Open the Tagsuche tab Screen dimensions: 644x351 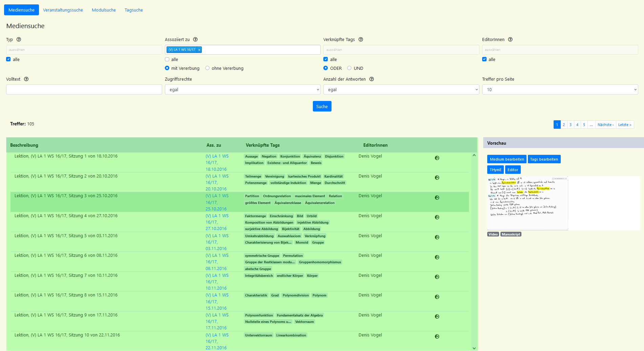point(134,10)
